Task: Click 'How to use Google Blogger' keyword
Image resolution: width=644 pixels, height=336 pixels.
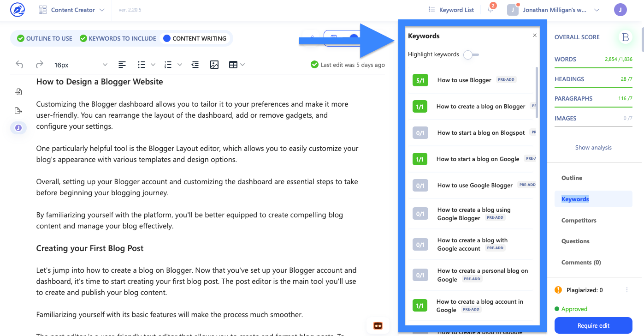Action: [x=475, y=186]
